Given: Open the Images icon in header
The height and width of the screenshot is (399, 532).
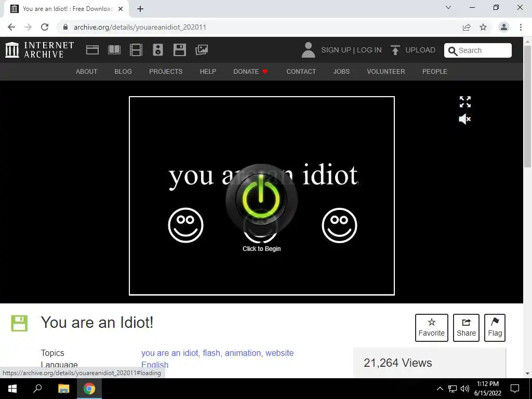Looking at the screenshot, I should [x=202, y=50].
